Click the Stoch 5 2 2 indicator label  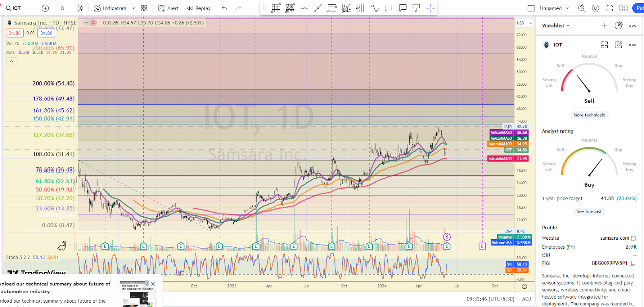click(18, 257)
